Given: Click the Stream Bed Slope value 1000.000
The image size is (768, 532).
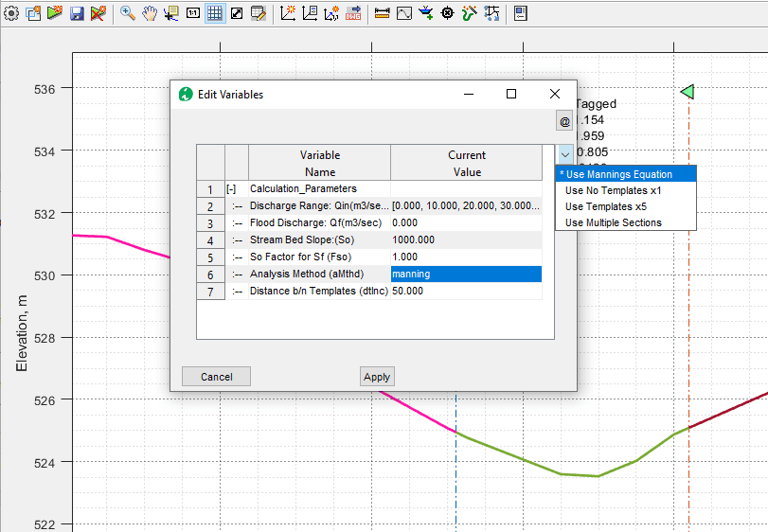Looking at the screenshot, I should click(x=466, y=239).
